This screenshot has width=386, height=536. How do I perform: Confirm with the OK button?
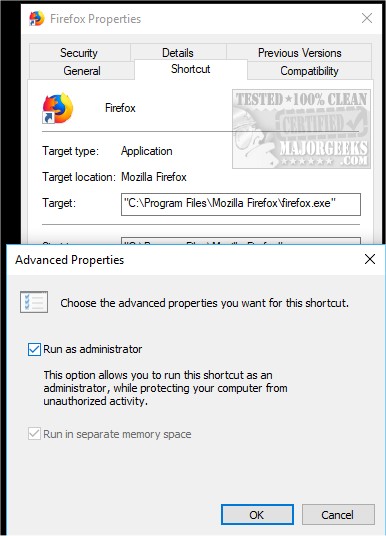pyautogui.click(x=257, y=514)
